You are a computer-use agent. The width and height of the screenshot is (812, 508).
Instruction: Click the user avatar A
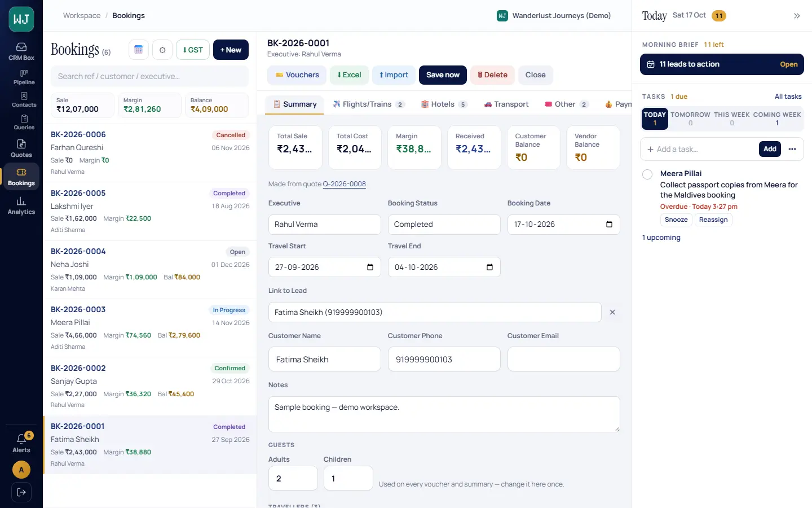tap(21, 470)
